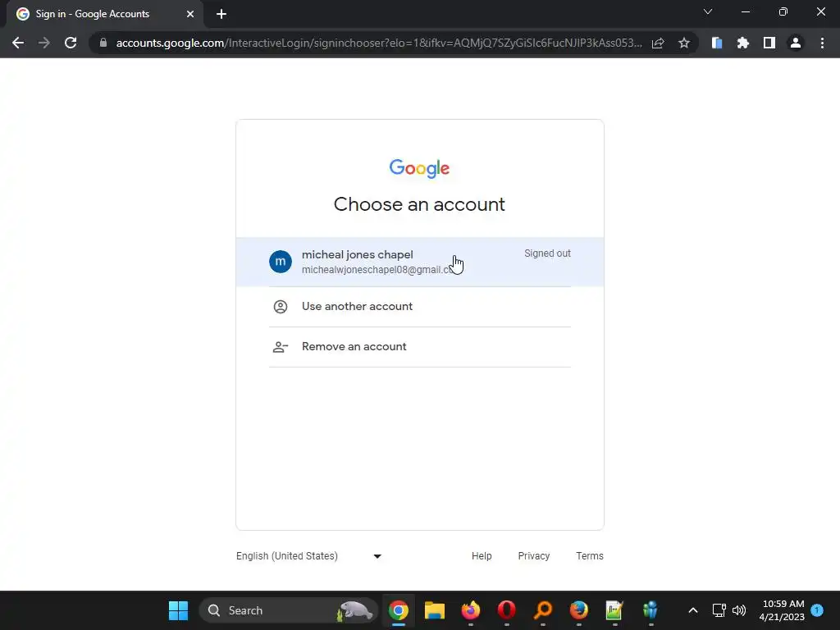
Task: Close the Sign in - Google Accounts tab
Action: pyautogui.click(x=190, y=14)
